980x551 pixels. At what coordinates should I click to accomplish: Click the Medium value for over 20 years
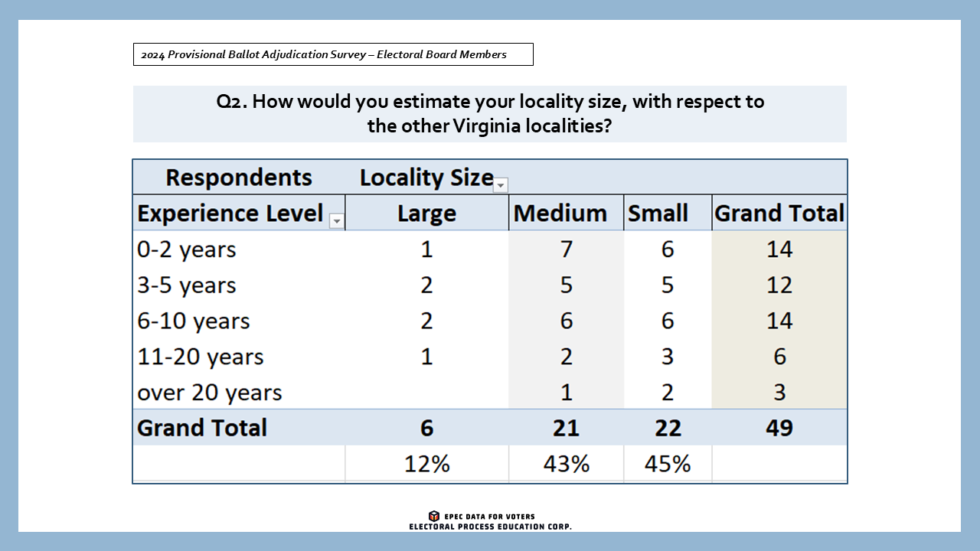point(566,392)
